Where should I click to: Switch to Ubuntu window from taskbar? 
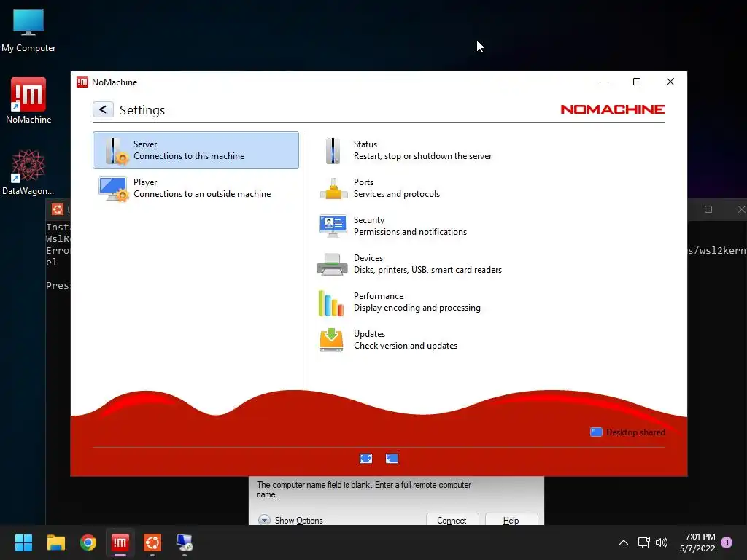(x=152, y=542)
